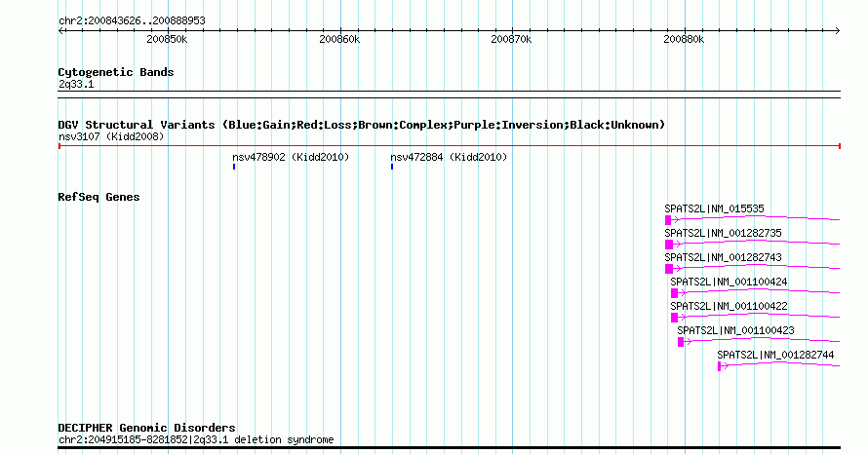This screenshot has height=454, width=868.
Task: Select the DECIPHER Genomic Disorders track title
Action: (146, 428)
